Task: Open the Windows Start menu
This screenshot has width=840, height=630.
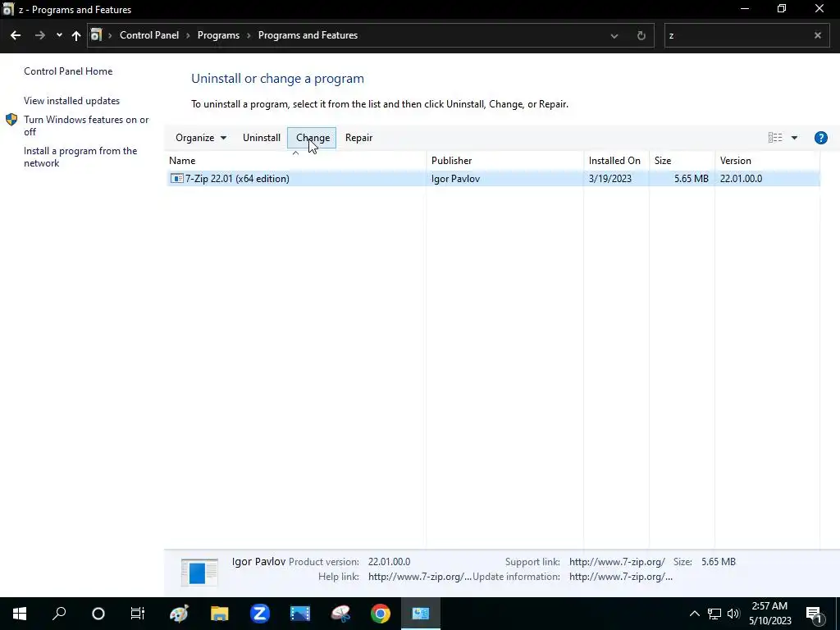Action: pyautogui.click(x=20, y=614)
